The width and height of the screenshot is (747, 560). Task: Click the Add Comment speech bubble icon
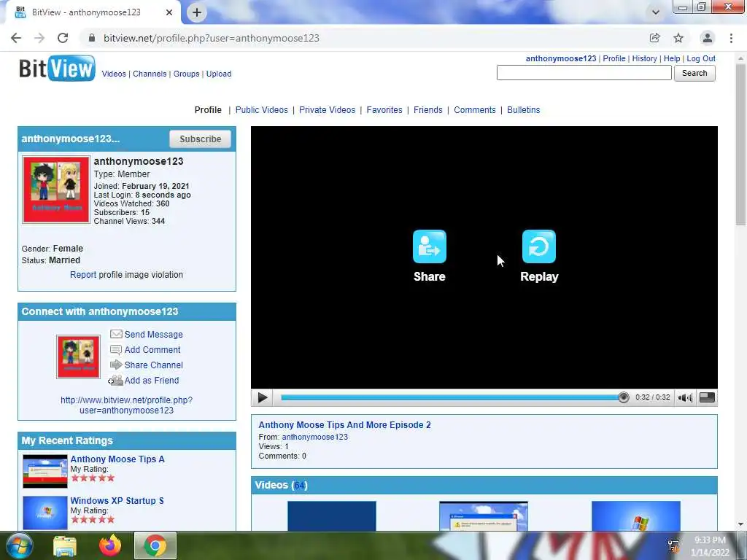pyautogui.click(x=116, y=350)
